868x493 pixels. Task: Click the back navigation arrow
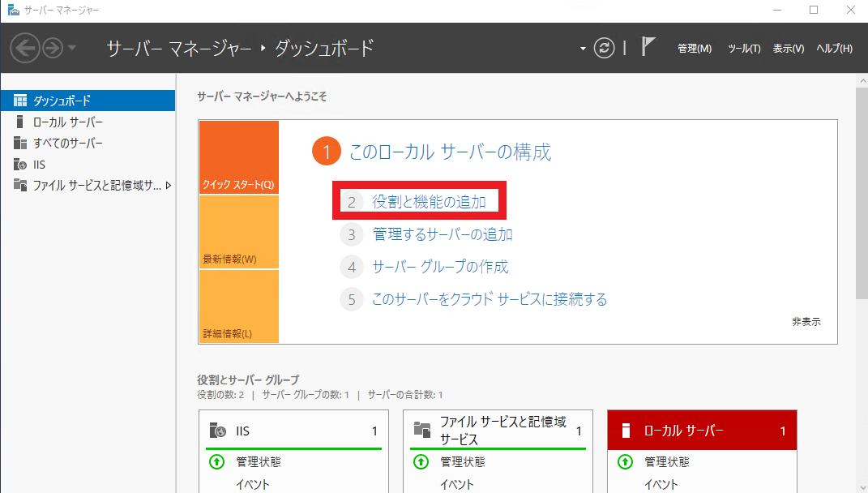(25, 48)
